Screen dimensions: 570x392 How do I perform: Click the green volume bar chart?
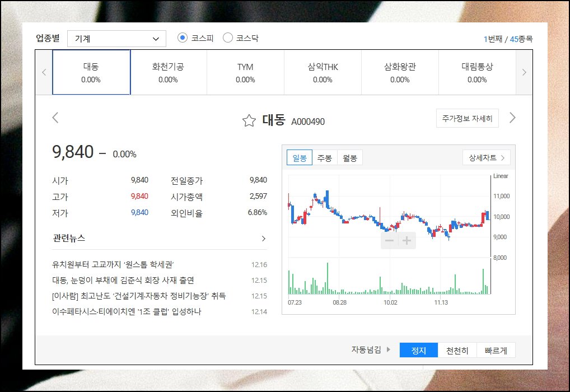click(x=389, y=278)
